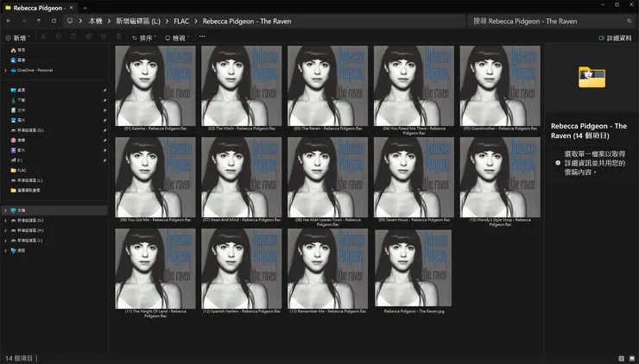
Task: Open pinned Videos (影片) in sidebar
Action: click(x=18, y=150)
